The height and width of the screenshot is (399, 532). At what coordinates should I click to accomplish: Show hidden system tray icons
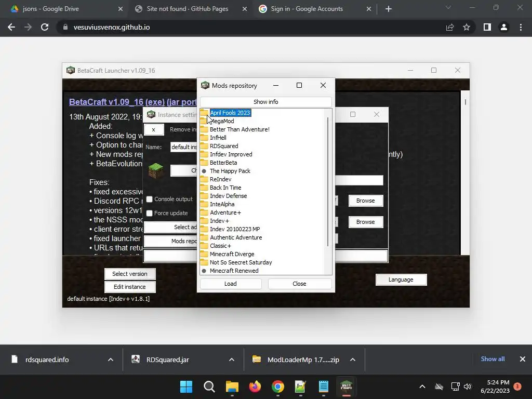tap(422, 387)
